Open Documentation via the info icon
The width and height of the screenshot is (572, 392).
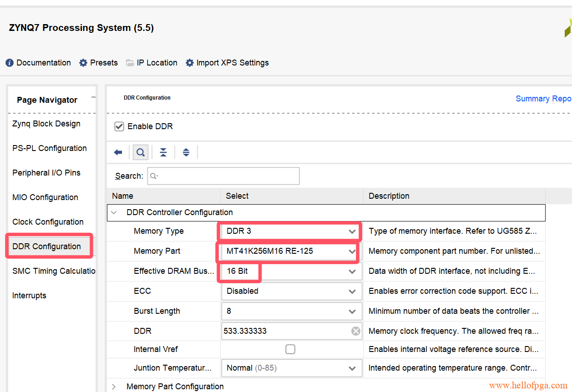click(10, 63)
